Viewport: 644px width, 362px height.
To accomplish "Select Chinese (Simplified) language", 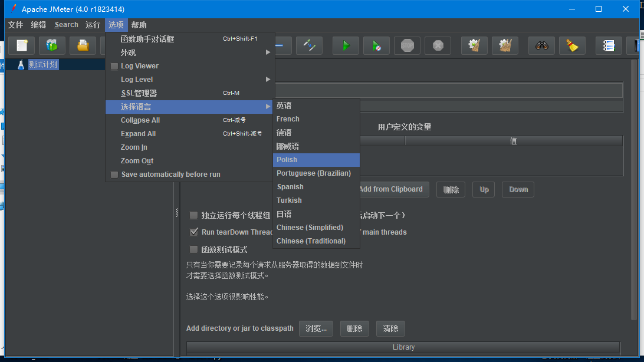I will tap(316, 228).
